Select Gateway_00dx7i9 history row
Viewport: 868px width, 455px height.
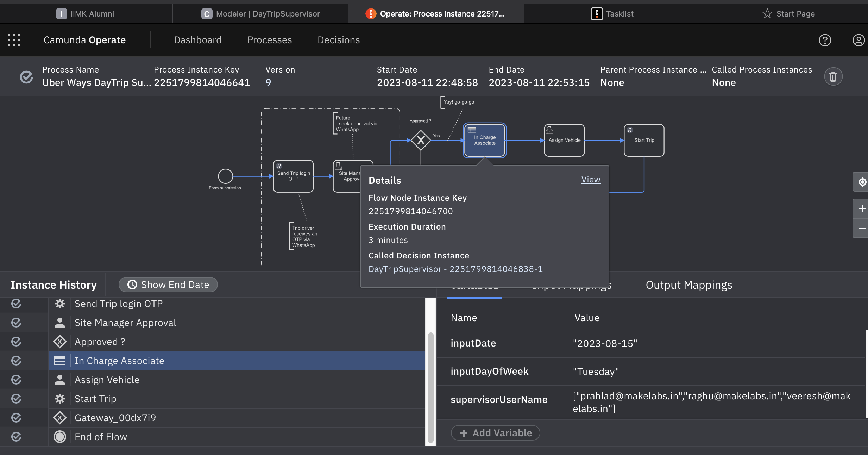[x=237, y=418]
